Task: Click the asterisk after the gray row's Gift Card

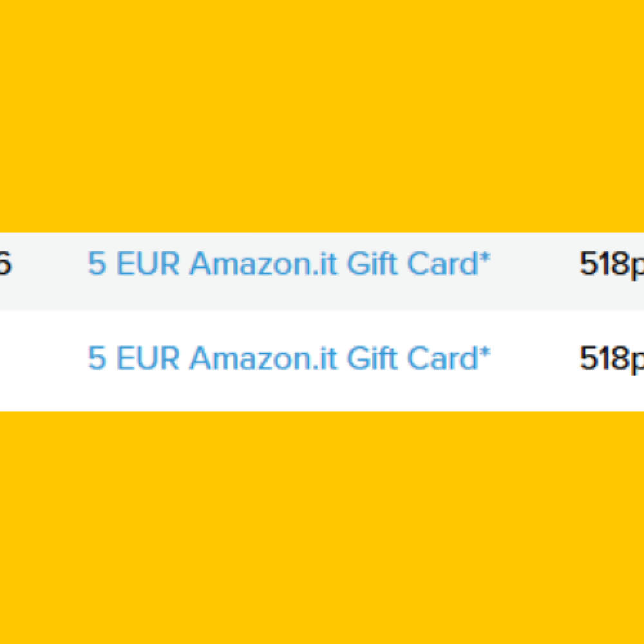Action: 486,259
